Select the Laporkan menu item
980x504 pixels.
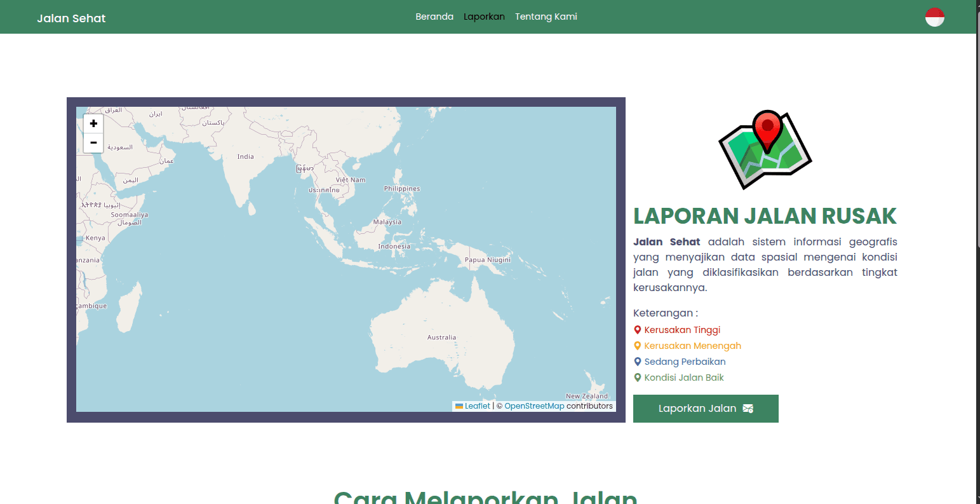pos(484,17)
